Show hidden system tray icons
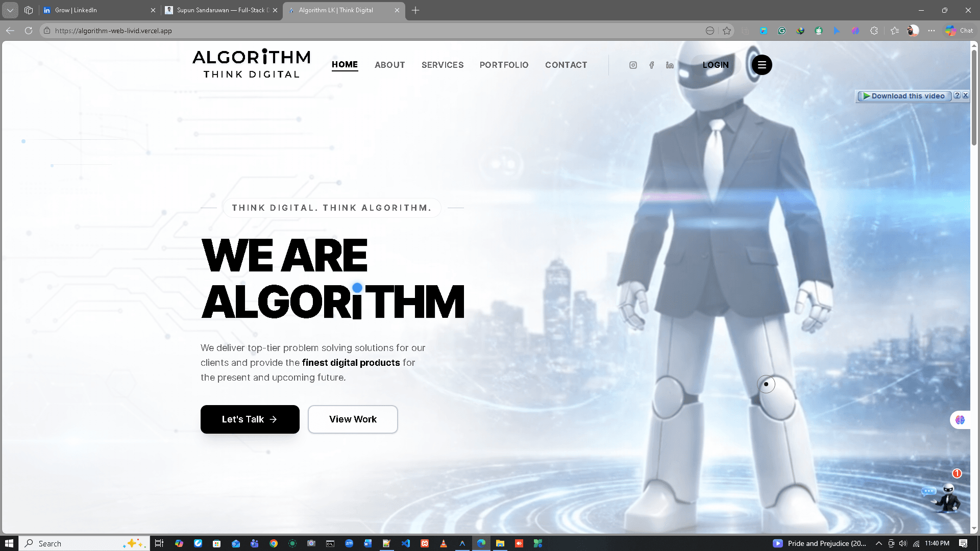 click(x=879, y=543)
